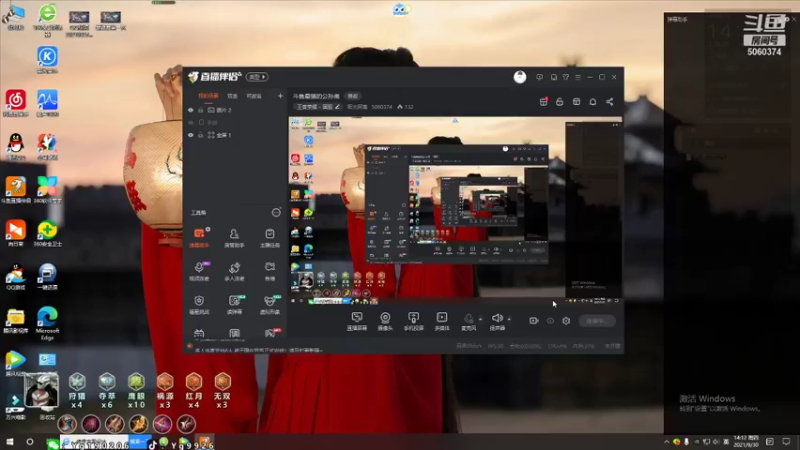Viewport: 800px width, 450px height.
Task: Open the message icon in title bar
Action: click(x=539, y=77)
